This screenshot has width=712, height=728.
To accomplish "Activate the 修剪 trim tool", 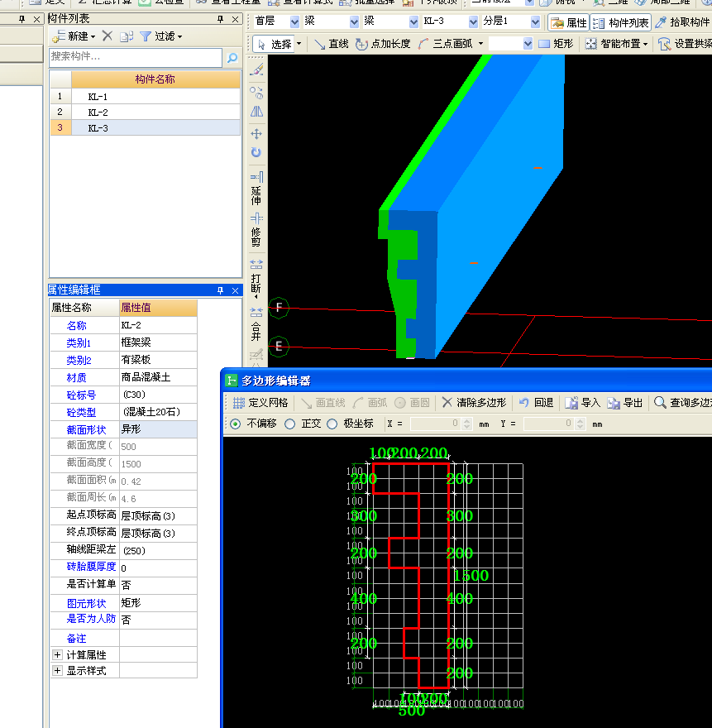I will point(256,230).
